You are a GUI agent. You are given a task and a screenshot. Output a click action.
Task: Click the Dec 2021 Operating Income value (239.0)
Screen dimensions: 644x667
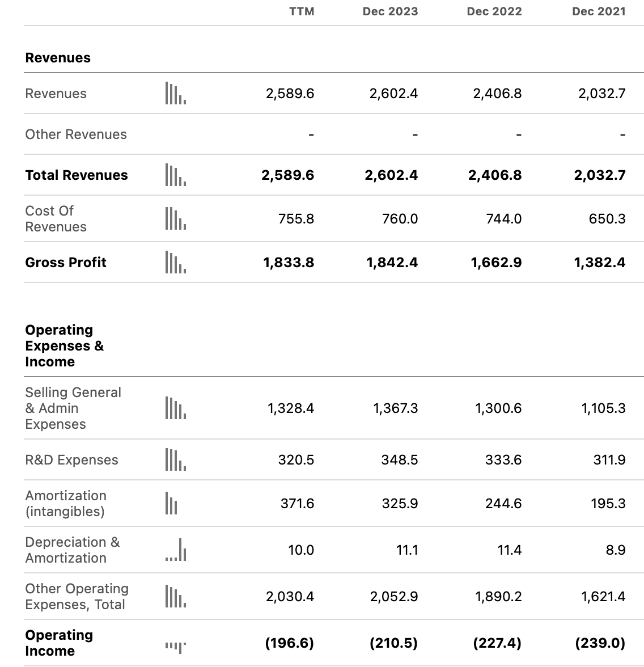[x=600, y=643]
